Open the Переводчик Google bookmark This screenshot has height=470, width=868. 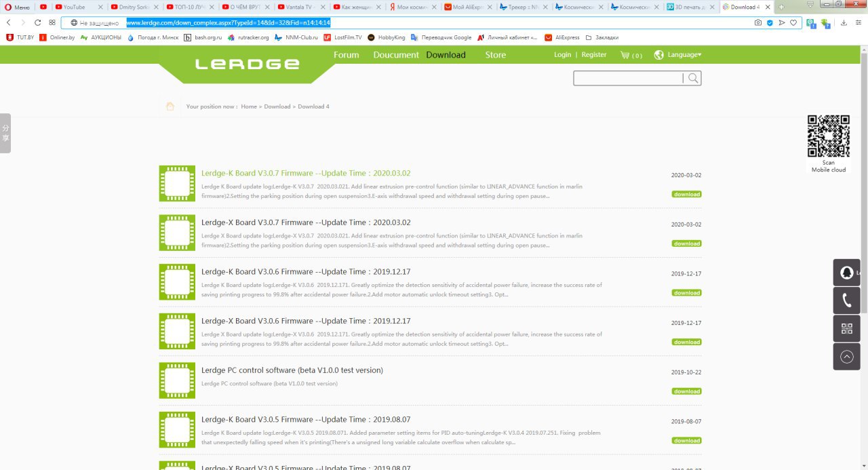click(441, 37)
